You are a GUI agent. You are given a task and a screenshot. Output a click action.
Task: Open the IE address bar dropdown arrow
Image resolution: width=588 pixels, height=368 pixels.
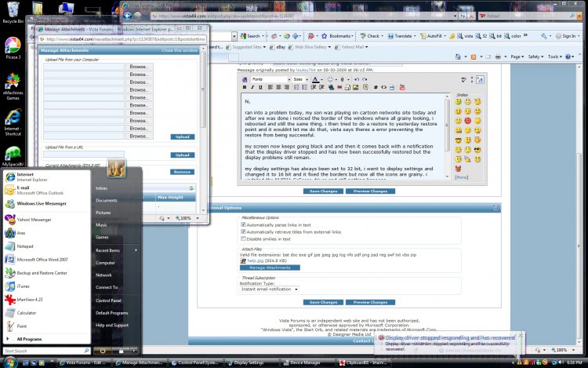[455, 16]
